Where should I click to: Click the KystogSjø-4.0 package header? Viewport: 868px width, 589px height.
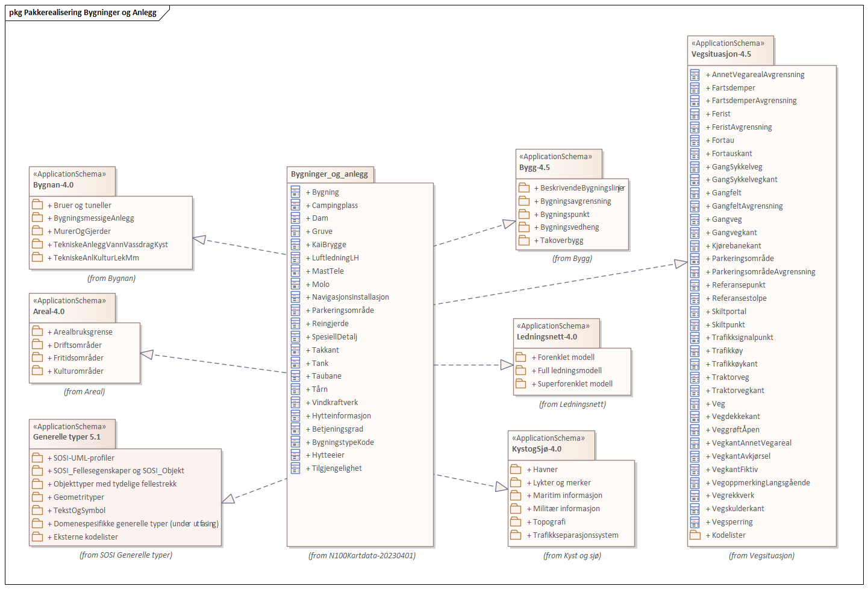[552, 445]
